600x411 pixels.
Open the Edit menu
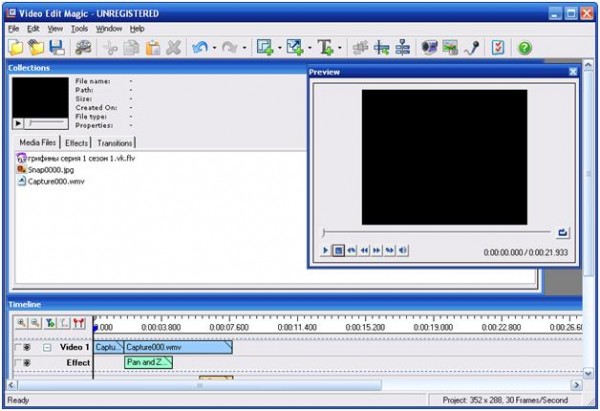(x=33, y=29)
